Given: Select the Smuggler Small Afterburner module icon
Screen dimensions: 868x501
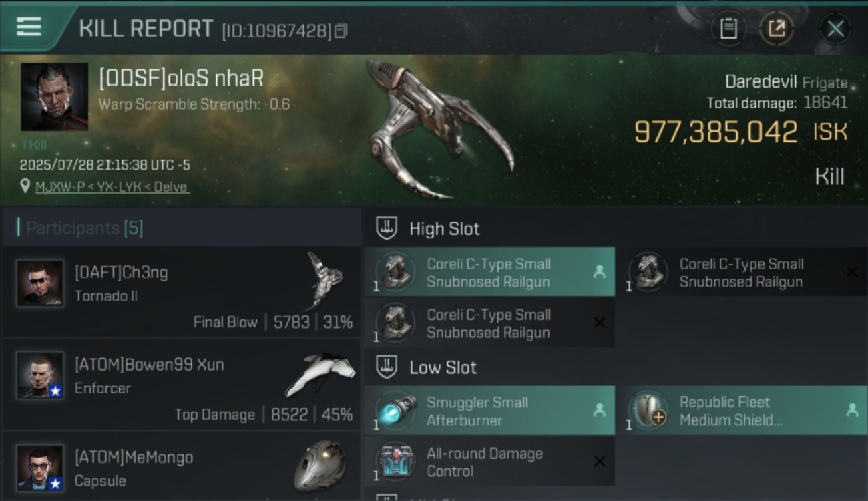Looking at the screenshot, I should (x=396, y=411).
